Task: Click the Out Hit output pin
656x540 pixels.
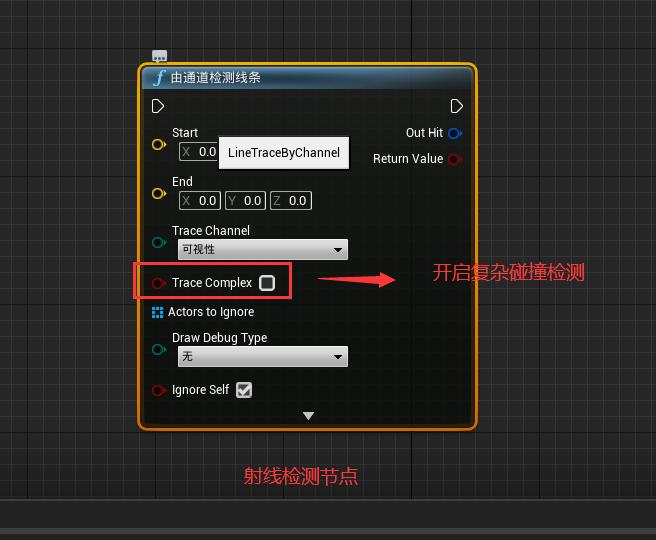Action: 455,133
